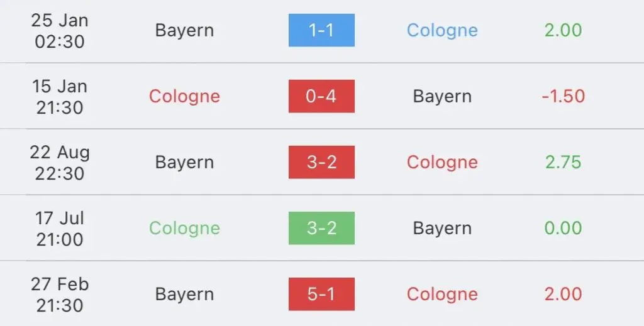Click the green 0.00 handicap value

click(x=563, y=229)
